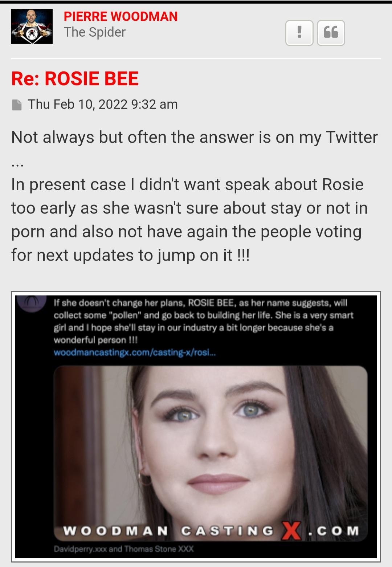Click the small document icon beside the date
The width and height of the screenshot is (392, 567).
17,105
